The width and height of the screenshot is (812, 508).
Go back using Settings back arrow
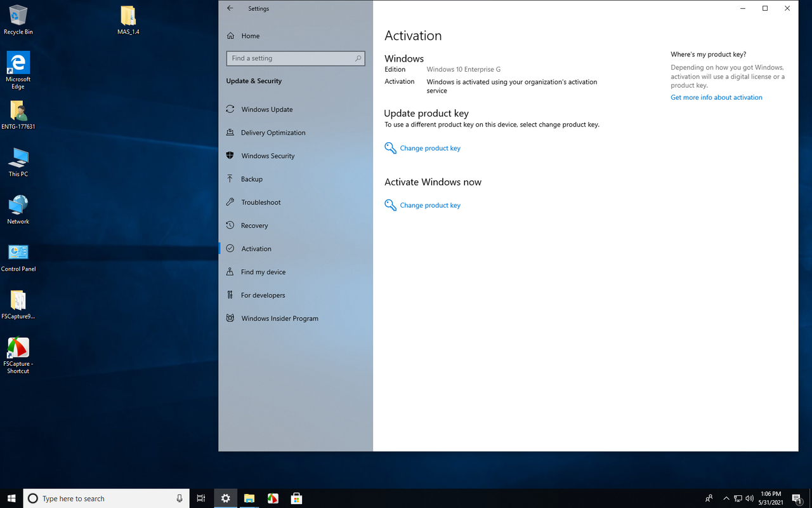coord(230,9)
